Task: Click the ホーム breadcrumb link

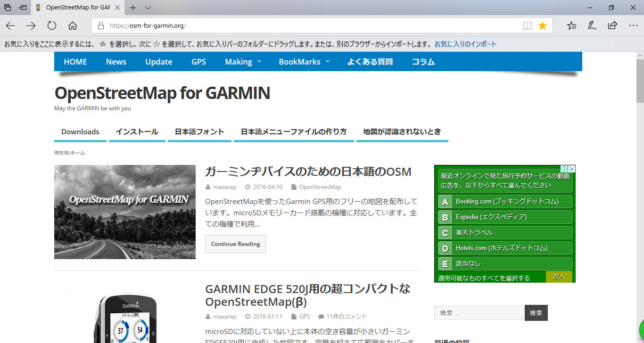Action: click(x=77, y=153)
